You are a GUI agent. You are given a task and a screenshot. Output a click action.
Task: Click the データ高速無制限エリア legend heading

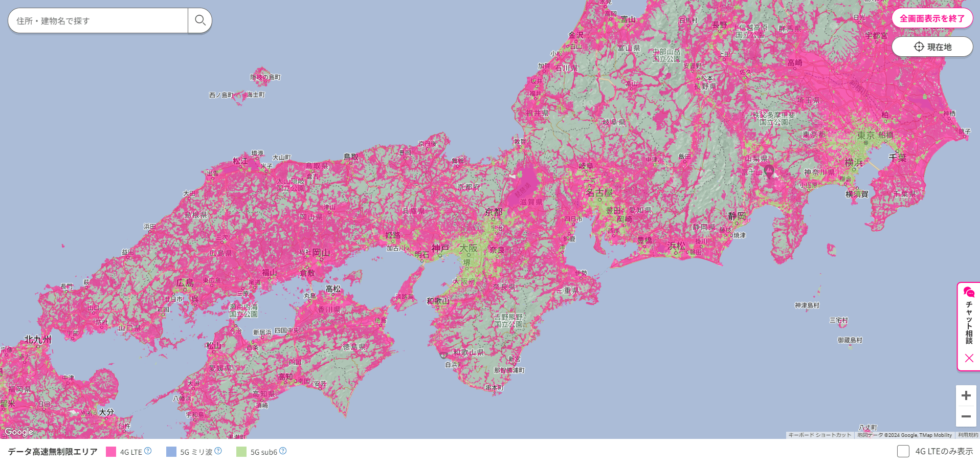click(53, 452)
